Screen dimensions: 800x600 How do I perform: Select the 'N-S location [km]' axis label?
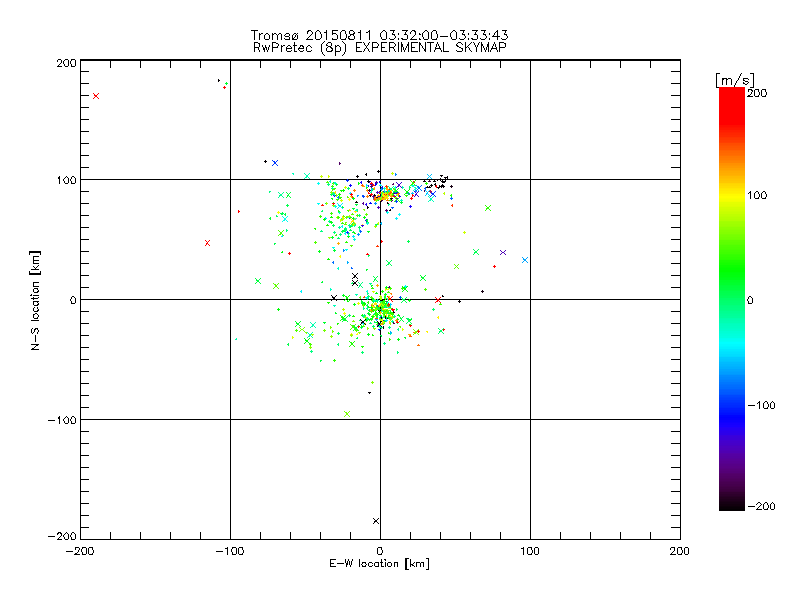coord(35,300)
